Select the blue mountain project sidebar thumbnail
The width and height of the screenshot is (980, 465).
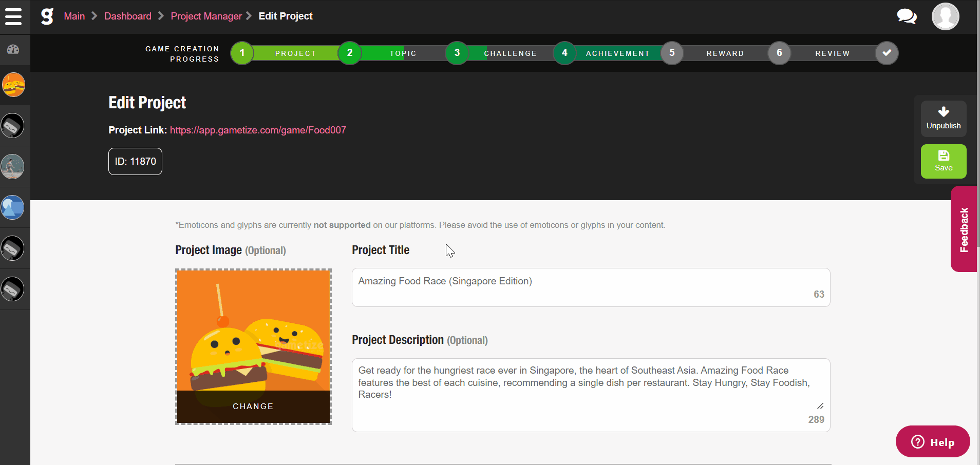click(12, 208)
